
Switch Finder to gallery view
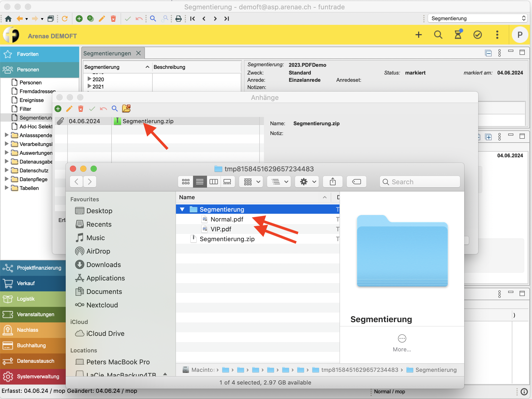pos(227,182)
